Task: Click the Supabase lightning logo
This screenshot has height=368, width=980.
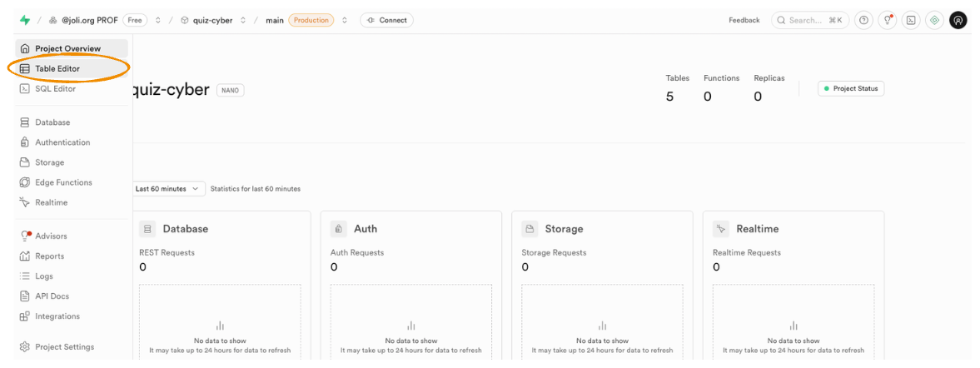Action: [x=24, y=20]
